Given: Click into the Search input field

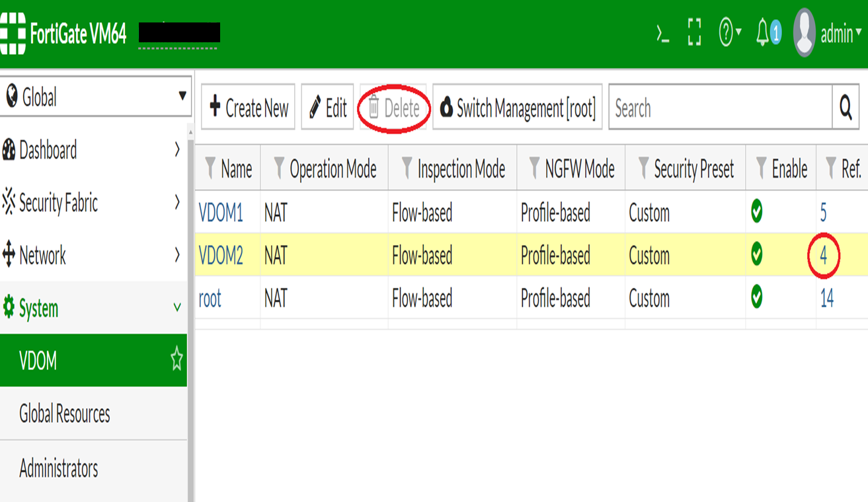Looking at the screenshot, I should pyautogui.click(x=719, y=108).
